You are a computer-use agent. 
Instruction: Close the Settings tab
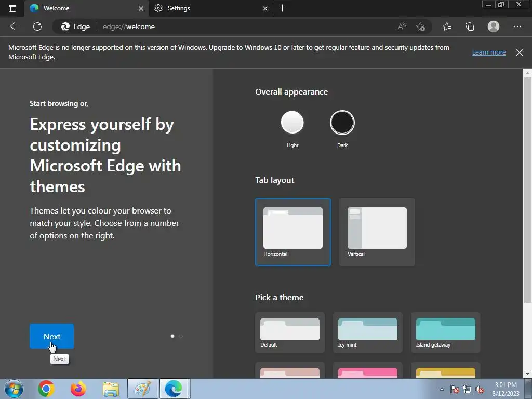pos(265,8)
